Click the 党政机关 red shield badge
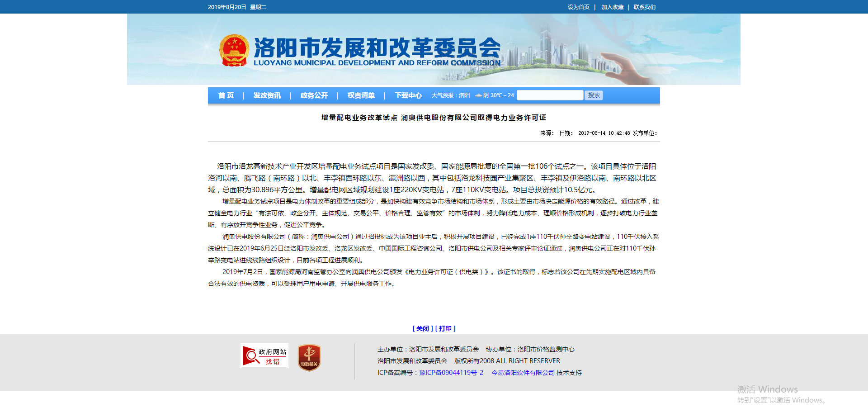The height and width of the screenshot is (417, 868). pyautogui.click(x=309, y=357)
